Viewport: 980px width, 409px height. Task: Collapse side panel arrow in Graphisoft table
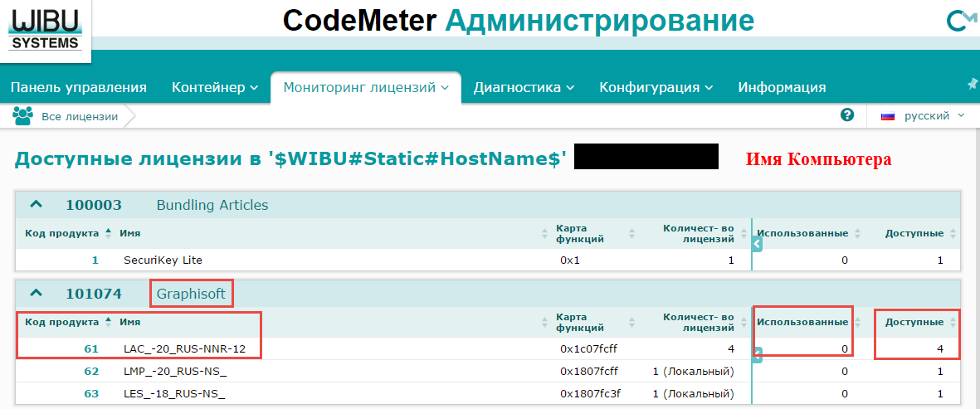tap(757, 355)
